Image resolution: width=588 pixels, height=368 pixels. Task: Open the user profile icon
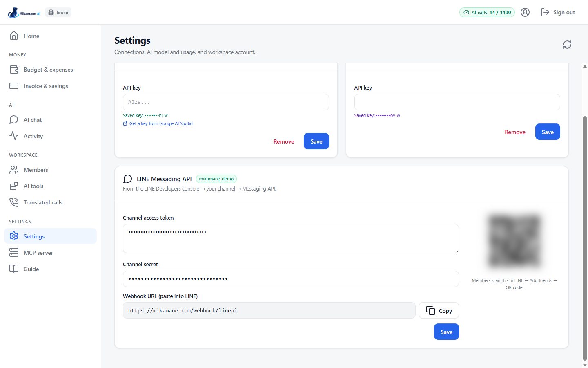click(x=525, y=12)
